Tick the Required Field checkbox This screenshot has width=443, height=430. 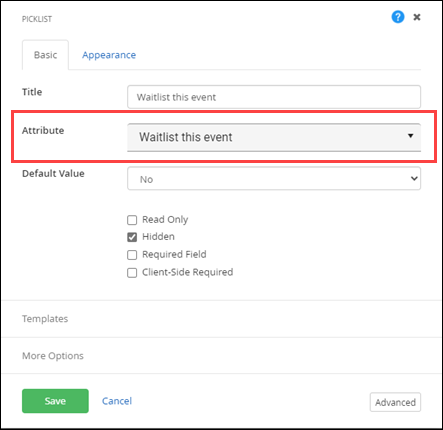[132, 255]
